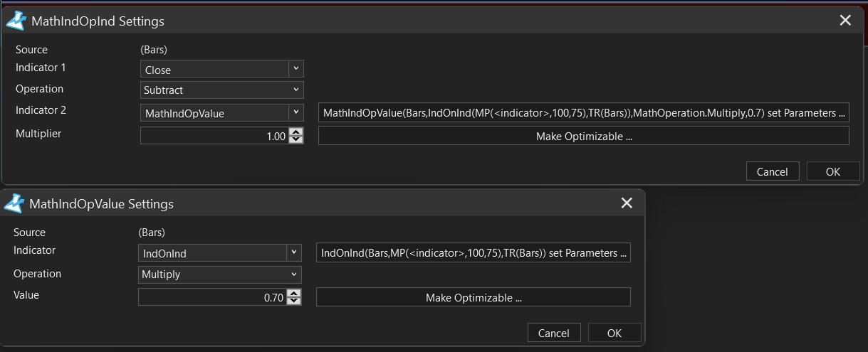
Task: Click the Multiplier 1.00 input field
Action: click(x=214, y=136)
